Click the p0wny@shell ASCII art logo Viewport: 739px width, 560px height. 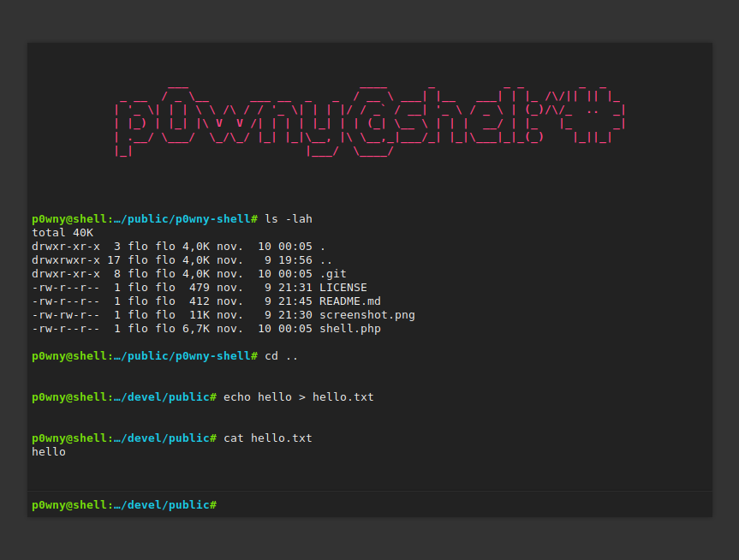370,122
